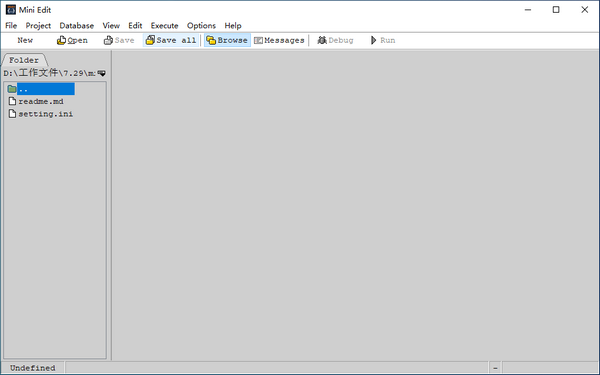Click the Open toolbar icon
600x375 pixels.
pos(61,40)
